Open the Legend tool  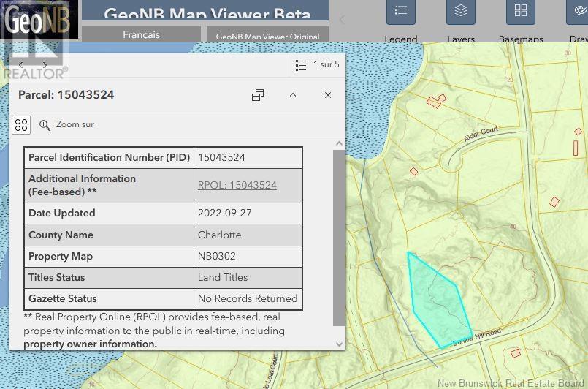click(400, 12)
